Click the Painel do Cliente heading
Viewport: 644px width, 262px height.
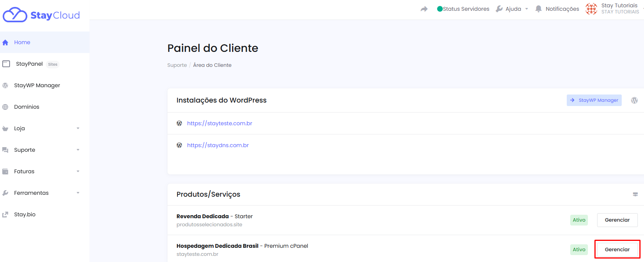click(x=212, y=48)
